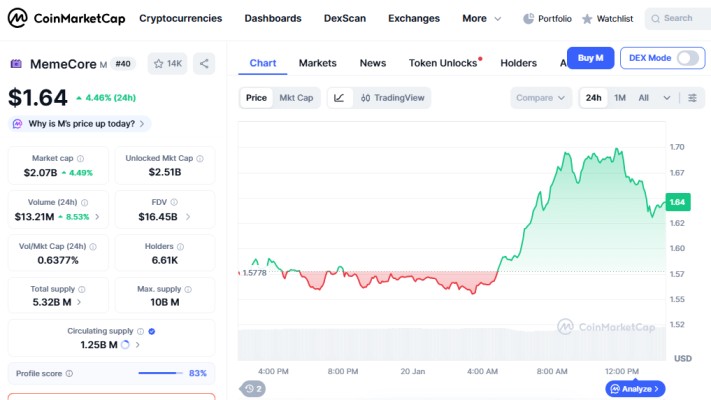The width and height of the screenshot is (711, 400).
Task: Click the history events badge 2
Action: [x=253, y=389]
